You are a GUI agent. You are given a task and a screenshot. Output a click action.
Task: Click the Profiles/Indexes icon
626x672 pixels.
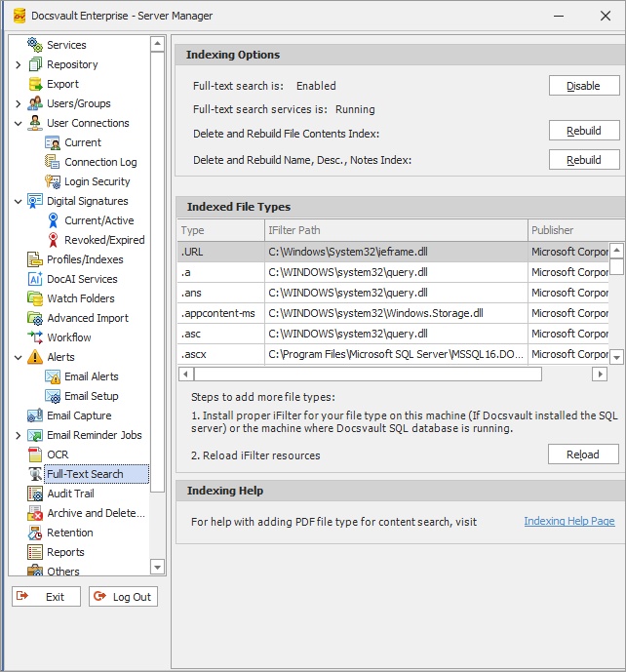coord(35,259)
